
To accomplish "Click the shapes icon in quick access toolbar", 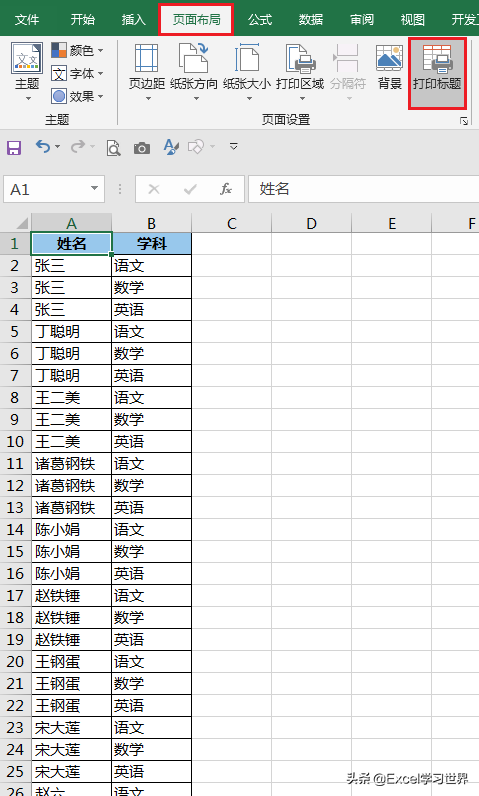I will [195, 147].
